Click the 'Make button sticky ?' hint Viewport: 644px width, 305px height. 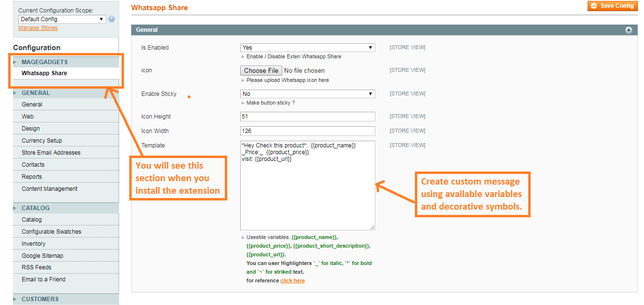[271, 103]
